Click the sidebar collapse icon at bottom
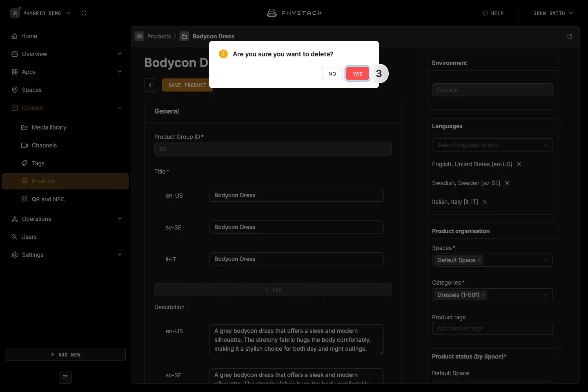Image resolution: width=588 pixels, height=392 pixels. pyautogui.click(x=65, y=377)
